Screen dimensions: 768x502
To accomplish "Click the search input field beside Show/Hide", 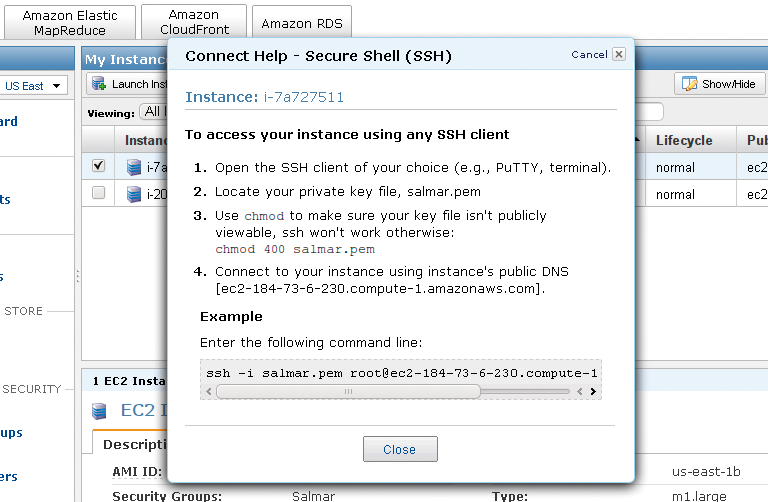I will point(649,112).
